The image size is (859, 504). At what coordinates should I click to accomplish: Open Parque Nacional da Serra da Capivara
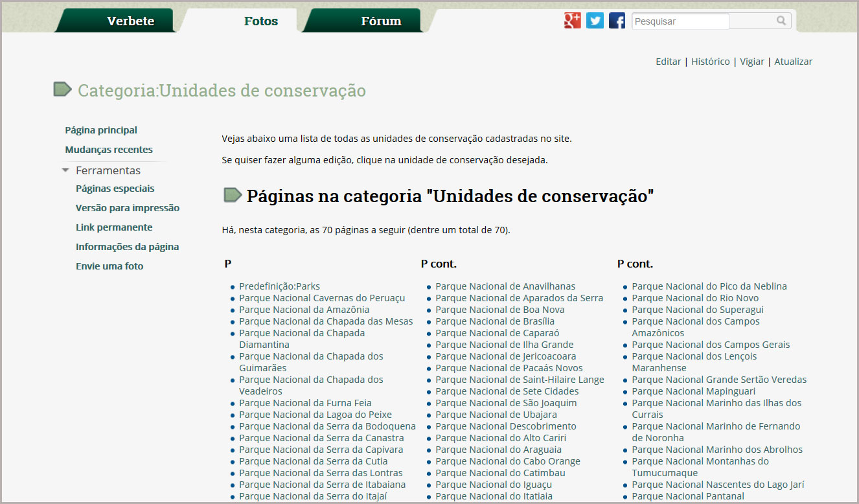tap(321, 450)
